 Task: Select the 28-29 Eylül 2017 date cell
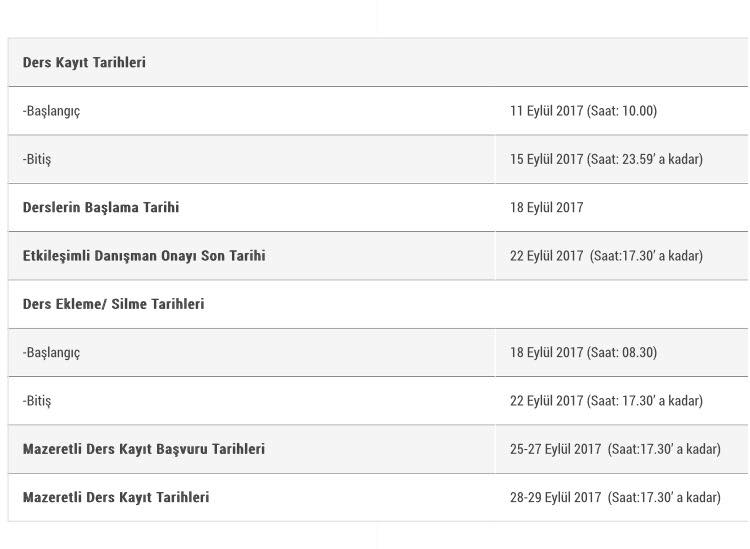tap(615, 497)
